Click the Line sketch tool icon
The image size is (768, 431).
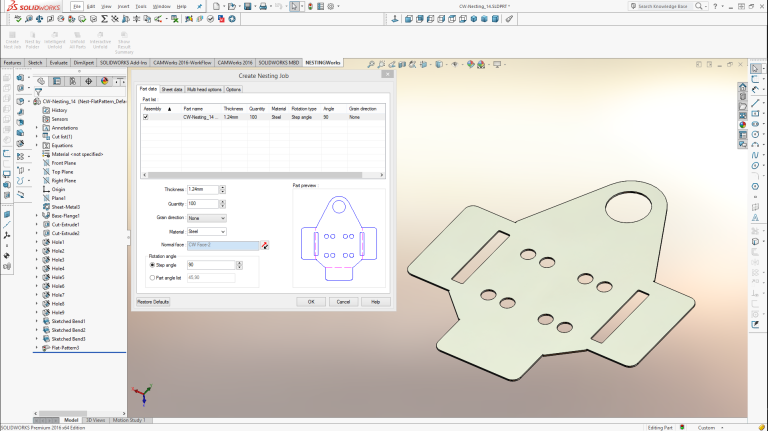click(755, 102)
